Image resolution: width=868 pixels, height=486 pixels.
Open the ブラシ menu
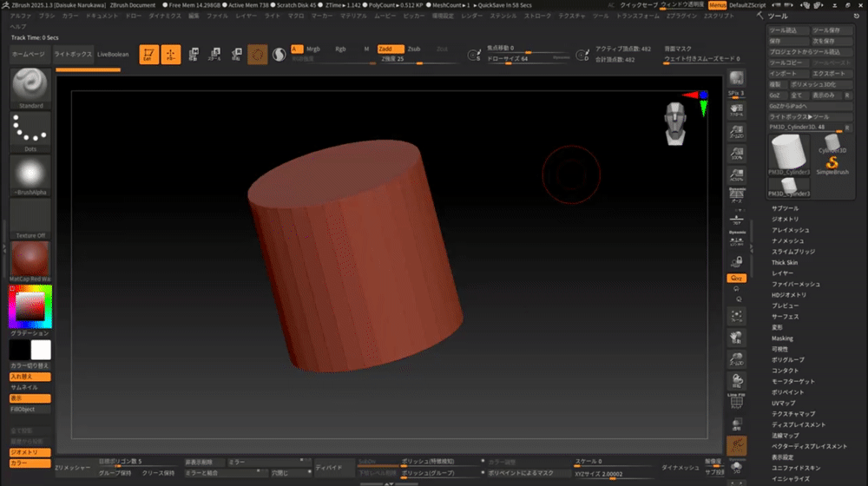[x=47, y=16]
